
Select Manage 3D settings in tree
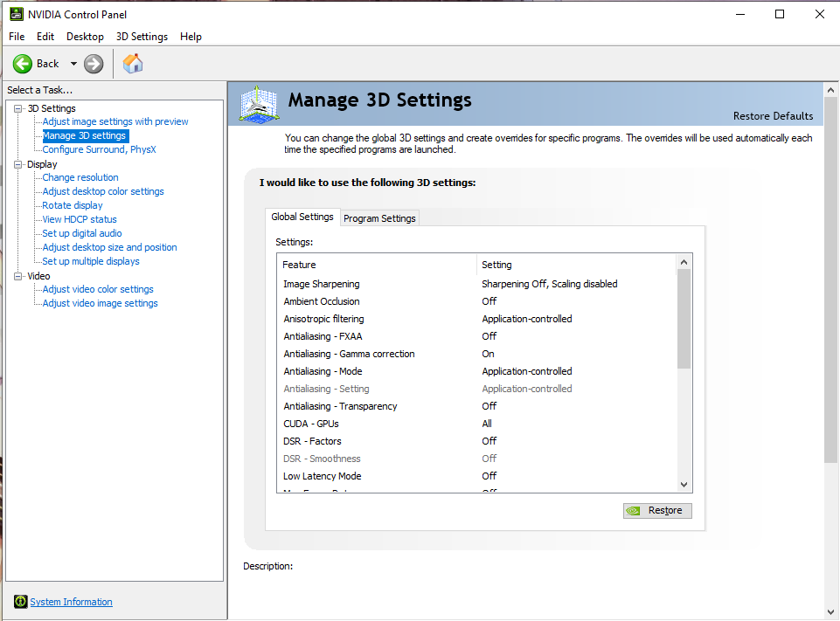84,135
